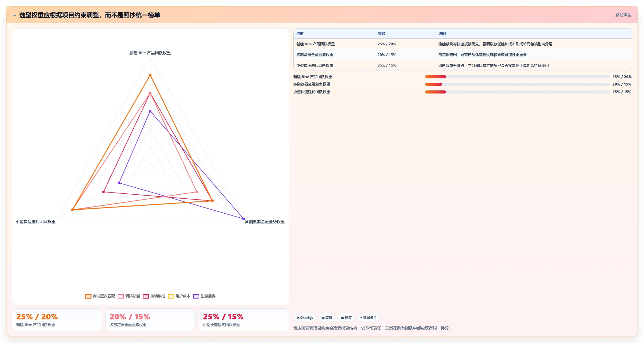644x343 pixels.
Task: Click the 路径雷达 label in the header
Action: [623, 15]
